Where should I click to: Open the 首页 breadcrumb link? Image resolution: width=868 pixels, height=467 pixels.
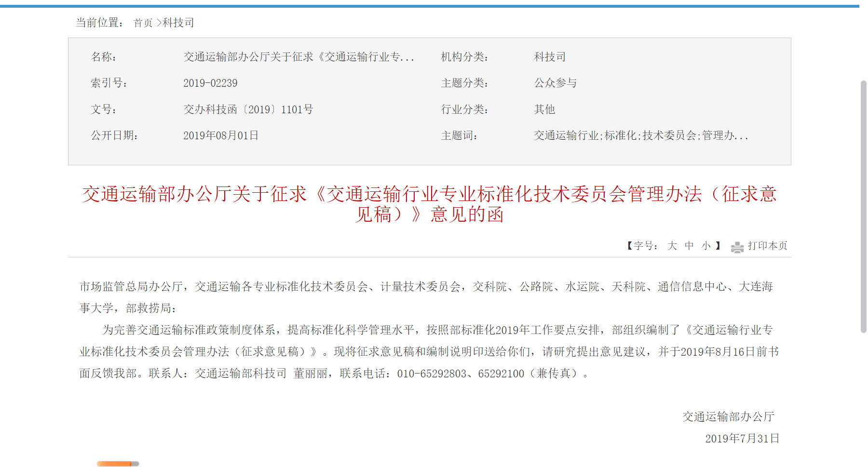point(143,23)
